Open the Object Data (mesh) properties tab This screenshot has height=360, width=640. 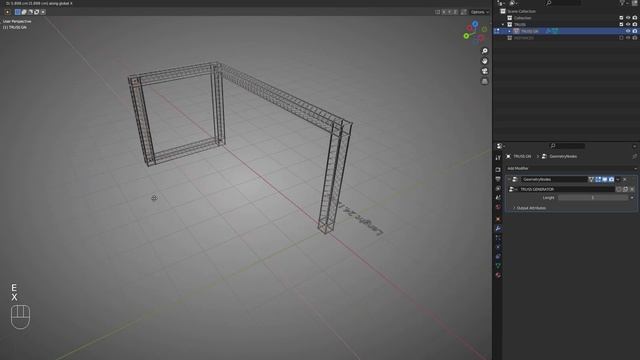coord(498,266)
